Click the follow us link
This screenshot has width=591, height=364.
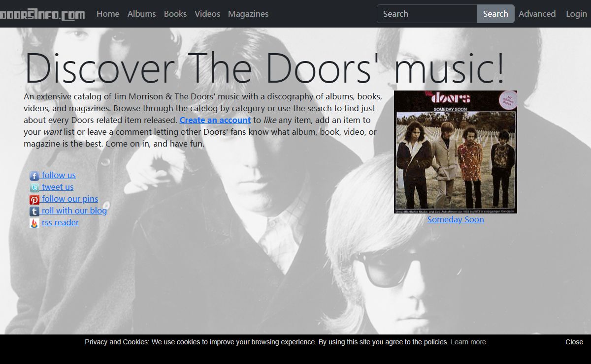point(59,175)
